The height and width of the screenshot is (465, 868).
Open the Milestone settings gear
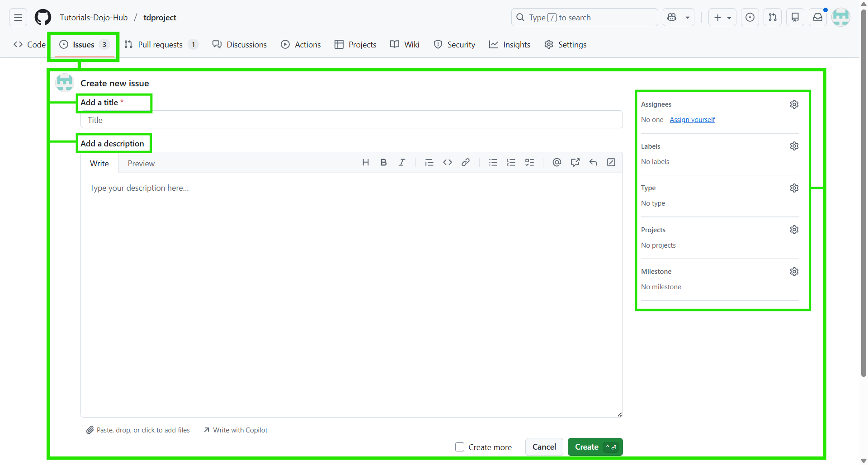(794, 271)
